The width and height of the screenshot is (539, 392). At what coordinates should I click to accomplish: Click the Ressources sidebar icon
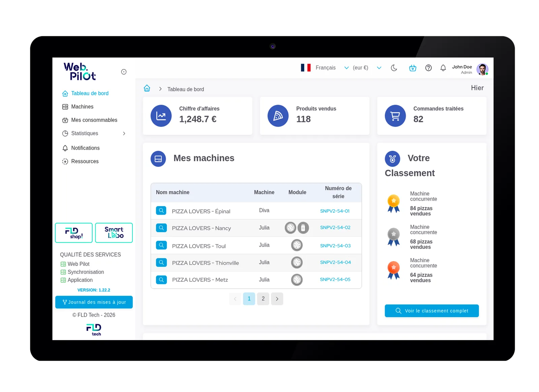(65, 161)
